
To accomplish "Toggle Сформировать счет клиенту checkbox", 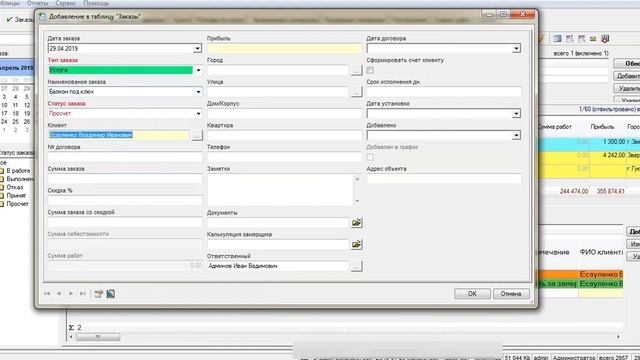I will click(x=370, y=70).
